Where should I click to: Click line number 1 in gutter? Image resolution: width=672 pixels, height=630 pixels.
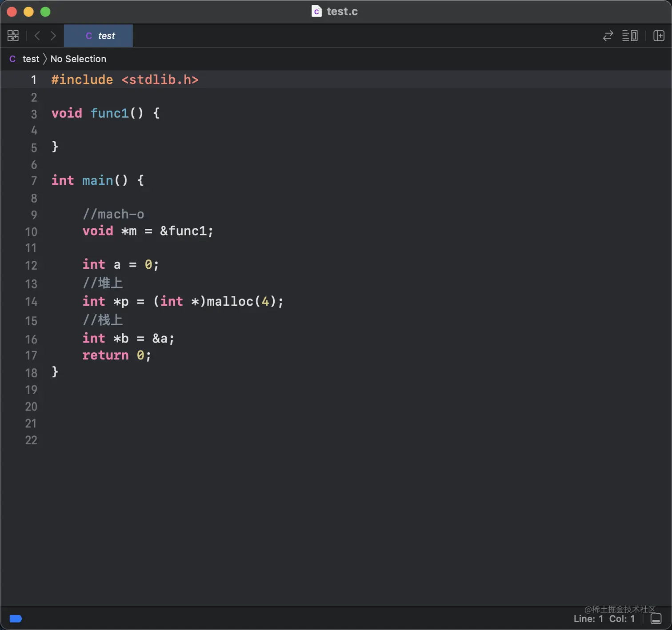[33, 80]
